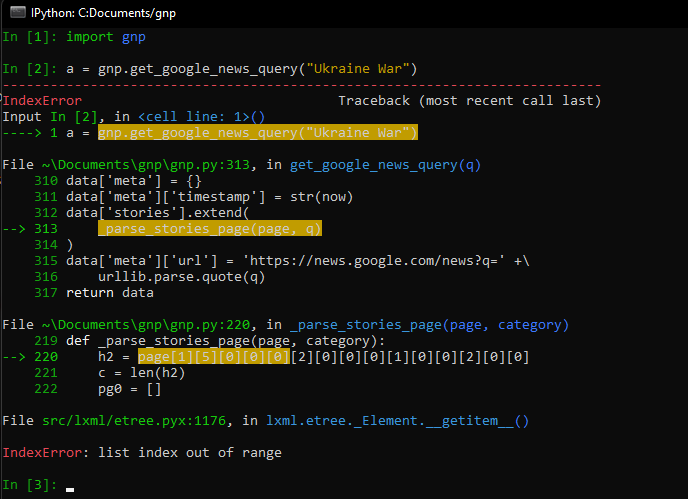
Task: Click the window title 'IPython: C:Documents/gnp'
Action: click(x=104, y=13)
